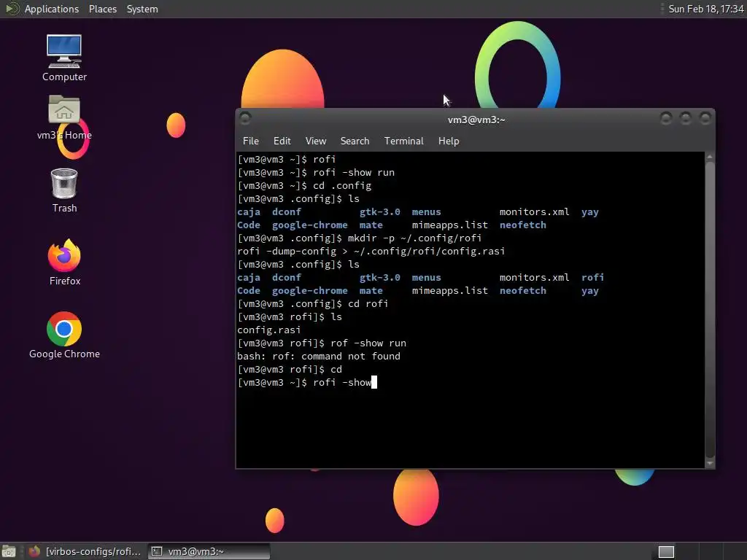The width and height of the screenshot is (747, 560).
Task: Click the terminal scrollbar up arrow
Action: pos(710,157)
